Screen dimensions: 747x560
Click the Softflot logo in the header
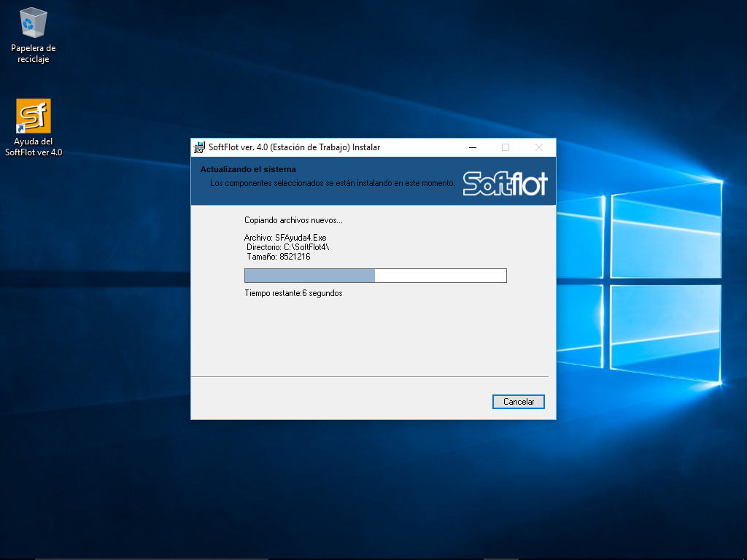505,183
